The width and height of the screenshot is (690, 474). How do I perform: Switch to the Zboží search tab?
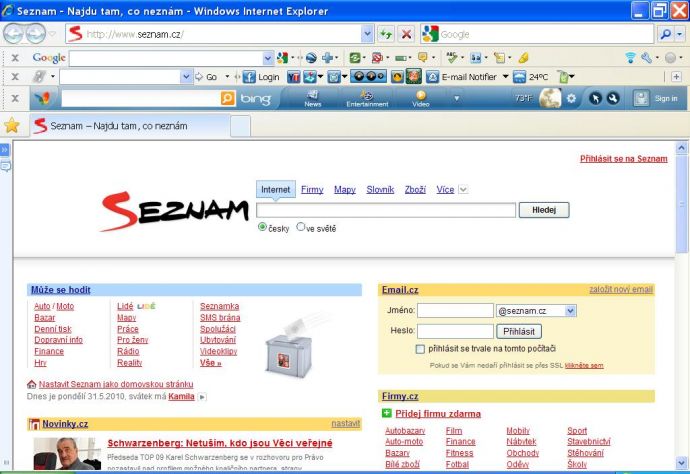point(415,190)
